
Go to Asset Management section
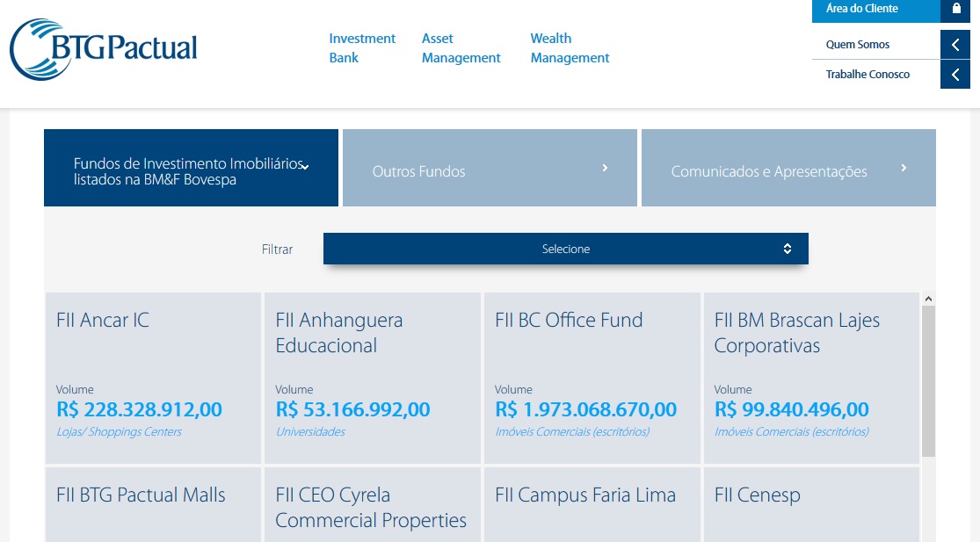[461, 48]
